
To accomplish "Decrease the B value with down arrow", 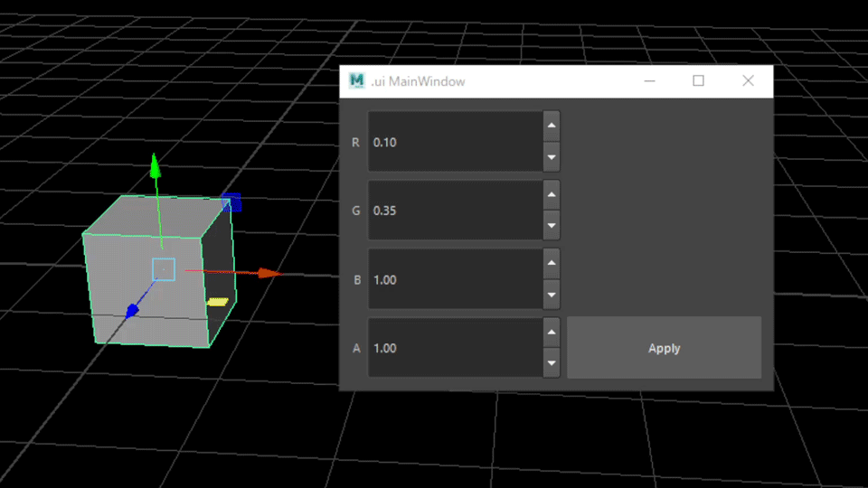I will click(x=552, y=295).
